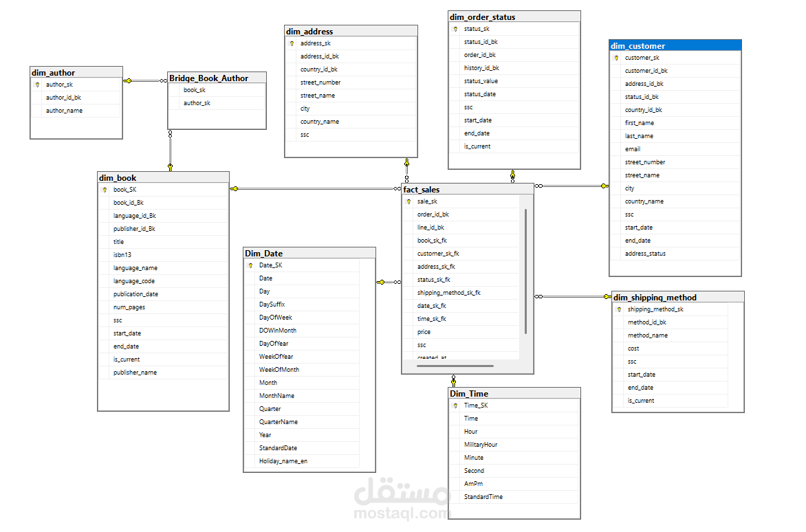Click the key icon next to customer_sk
This screenshot has height=532, width=806.
[x=618, y=58]
